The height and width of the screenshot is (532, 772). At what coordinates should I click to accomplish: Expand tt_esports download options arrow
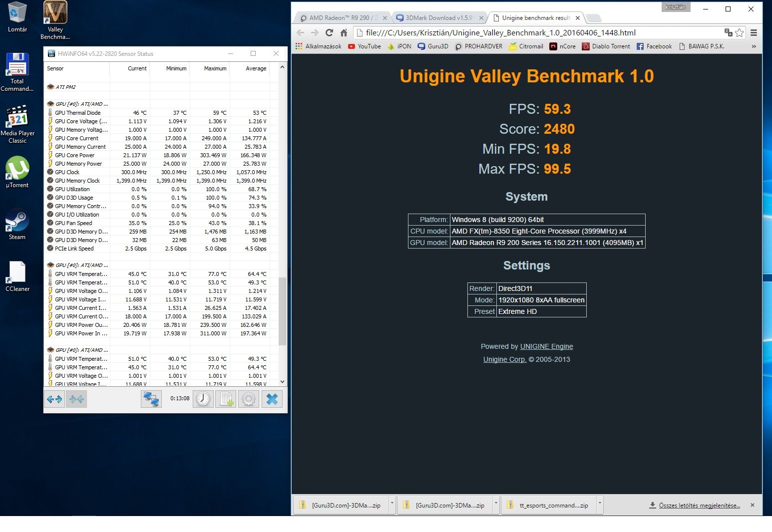tap(600, 505)
